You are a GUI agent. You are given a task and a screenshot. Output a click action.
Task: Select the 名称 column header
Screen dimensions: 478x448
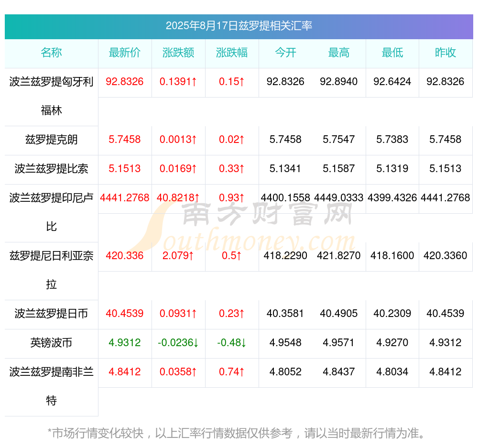pos(51,53)
